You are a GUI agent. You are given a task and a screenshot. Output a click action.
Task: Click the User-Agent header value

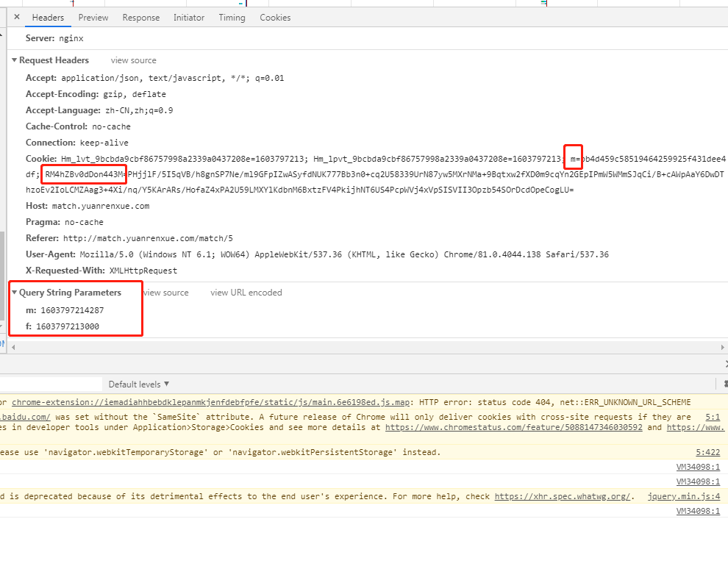pyautogui.click(x=344, y=254)
